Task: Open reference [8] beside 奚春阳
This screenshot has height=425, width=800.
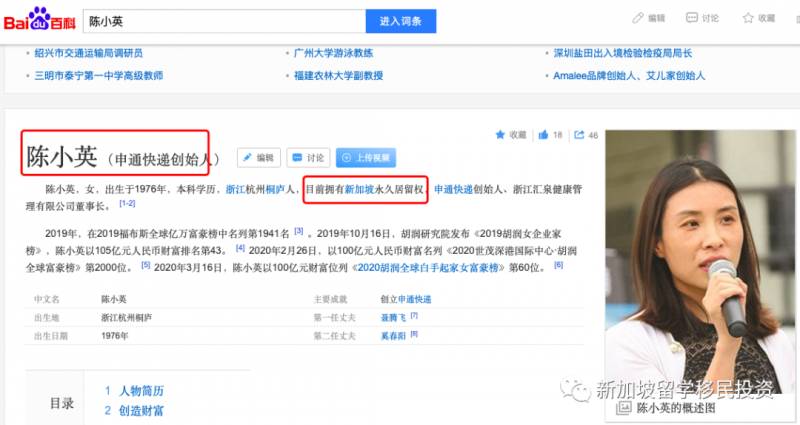Action: [414, 334]
